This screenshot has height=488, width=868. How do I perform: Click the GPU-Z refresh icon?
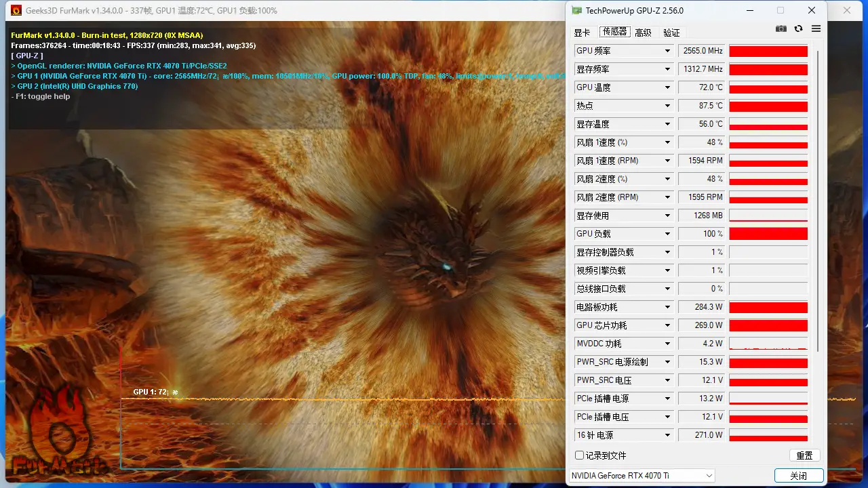pos(798,28)
